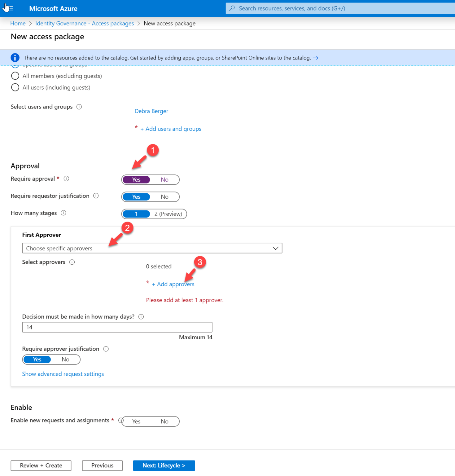The height and width of the screenshot is (476, 455).
Task: Open Identity Governance - Access packages breadcrumb
Action: point(84,23)
